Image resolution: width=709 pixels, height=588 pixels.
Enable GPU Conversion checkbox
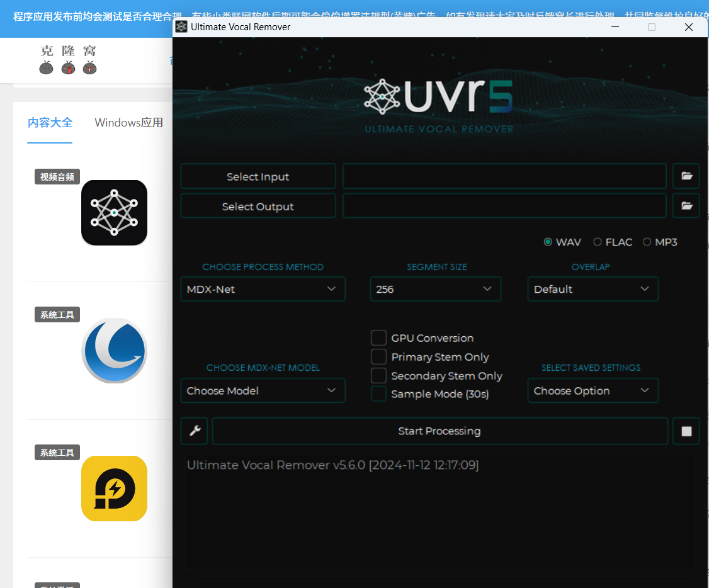pos(378,337)
